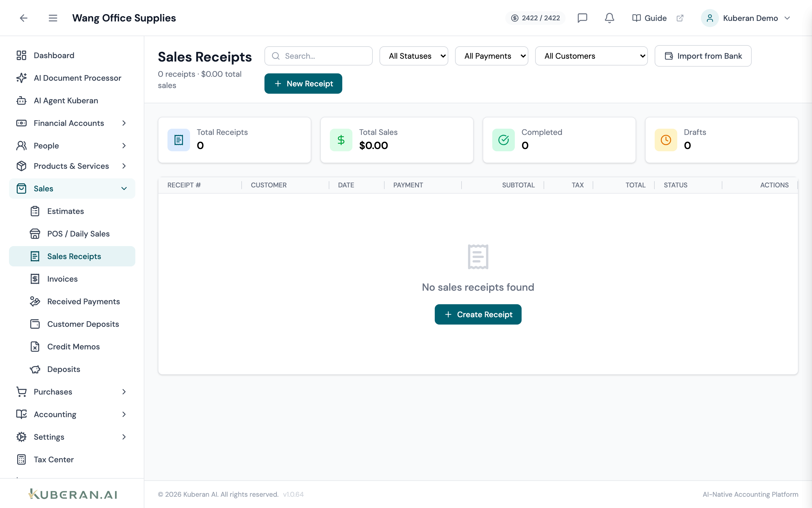This screenshot has height=508, width=812.
Task: Click the 'No sales receipts found' message
Action: [x=478, y=287]
